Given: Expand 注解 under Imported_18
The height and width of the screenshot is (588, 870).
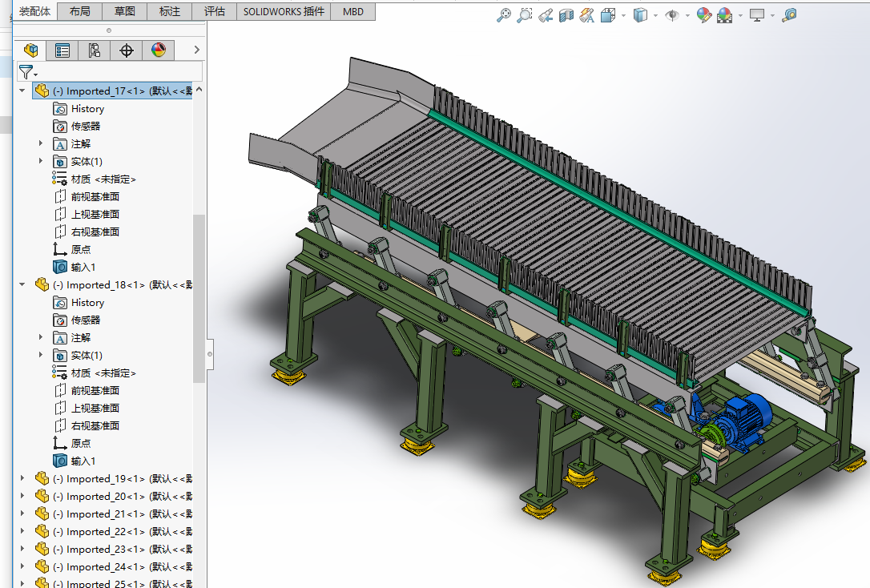Looking at the screenshot, I should coord(41,338).
